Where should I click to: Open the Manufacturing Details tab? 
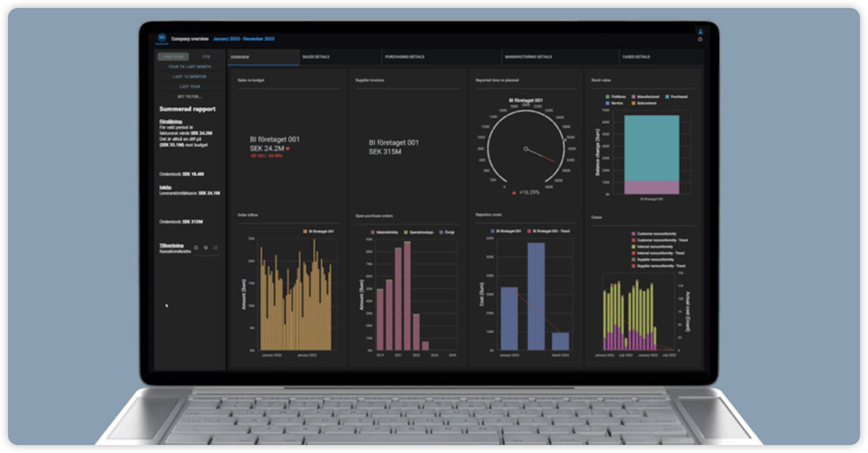pyautogui.click(x=528, y=57)
